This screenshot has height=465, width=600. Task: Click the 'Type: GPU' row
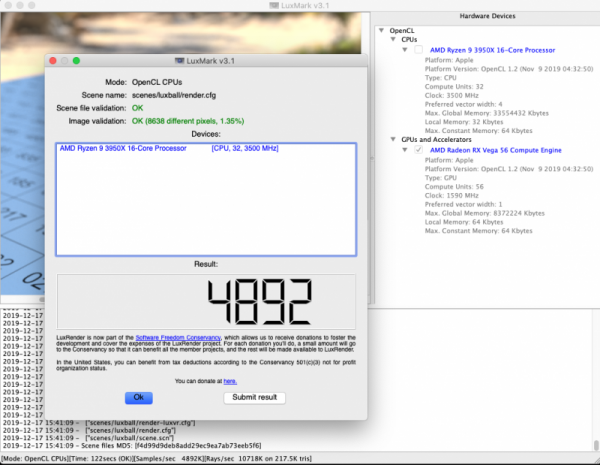pyautogui.click(x=440, y=178)
